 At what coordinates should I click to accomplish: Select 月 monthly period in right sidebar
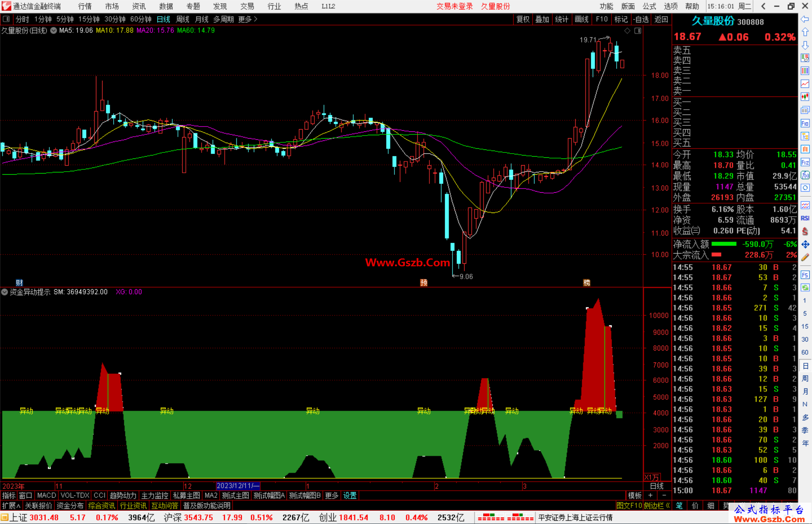[805, 391]
